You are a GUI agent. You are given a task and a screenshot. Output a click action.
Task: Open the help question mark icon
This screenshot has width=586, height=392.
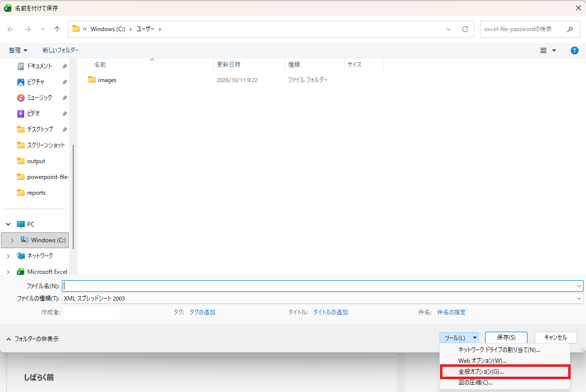(575, 50)
